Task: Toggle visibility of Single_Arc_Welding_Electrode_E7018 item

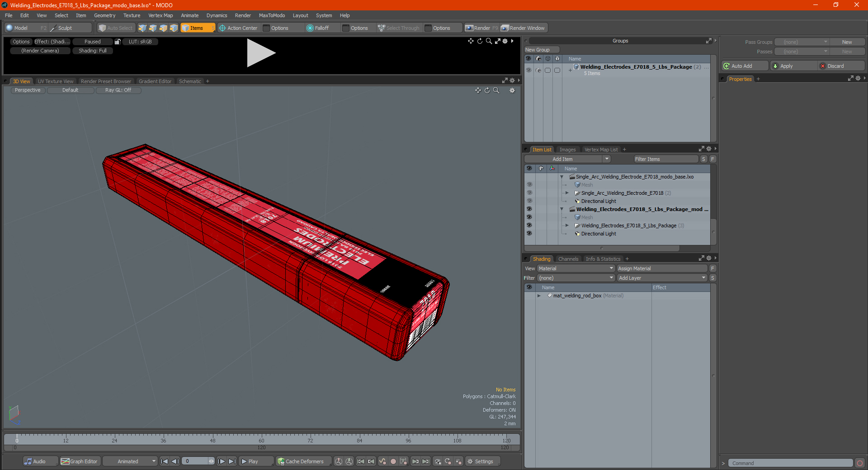Action: tap(529, 193)
